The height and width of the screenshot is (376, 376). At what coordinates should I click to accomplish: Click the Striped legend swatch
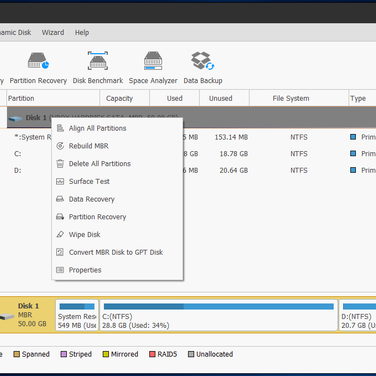click(63, 354)
